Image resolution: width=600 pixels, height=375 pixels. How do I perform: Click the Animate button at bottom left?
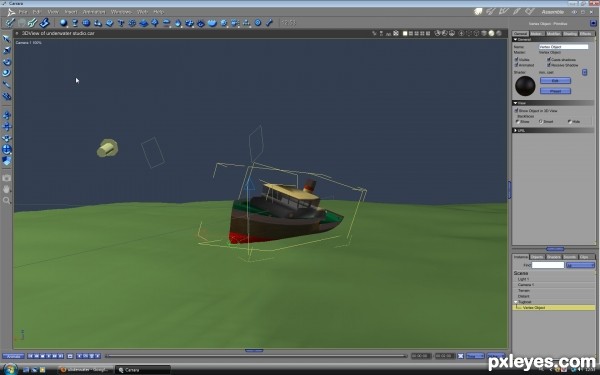coord(13,356)
